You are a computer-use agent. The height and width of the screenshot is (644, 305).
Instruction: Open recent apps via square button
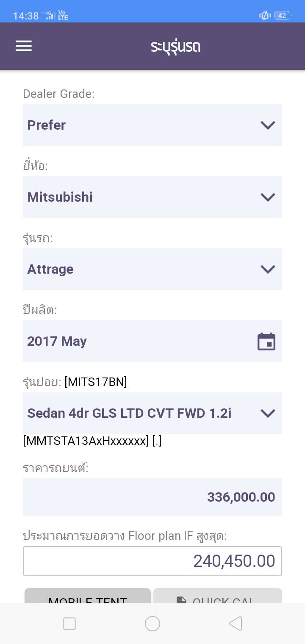[69, 624]
